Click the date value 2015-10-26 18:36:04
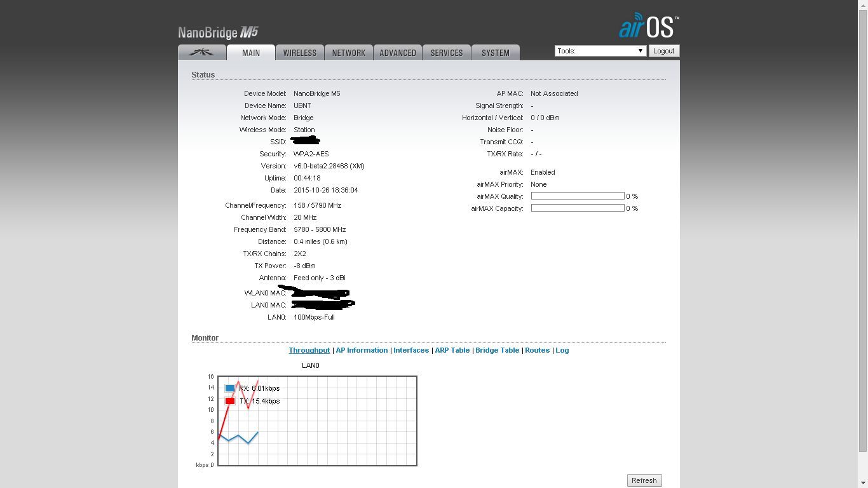The height and width of the screenshot is (488, 868). [x=326, y=190]
